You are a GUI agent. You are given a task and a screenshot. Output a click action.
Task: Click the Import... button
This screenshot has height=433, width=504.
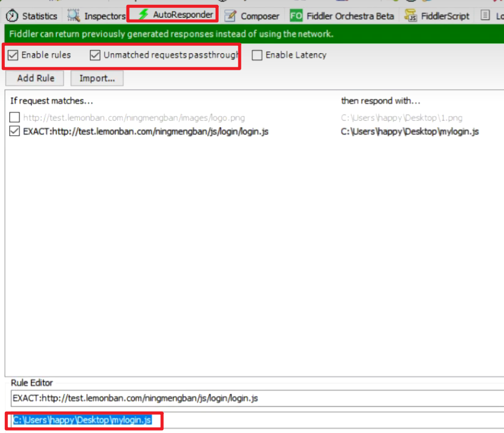97,78
